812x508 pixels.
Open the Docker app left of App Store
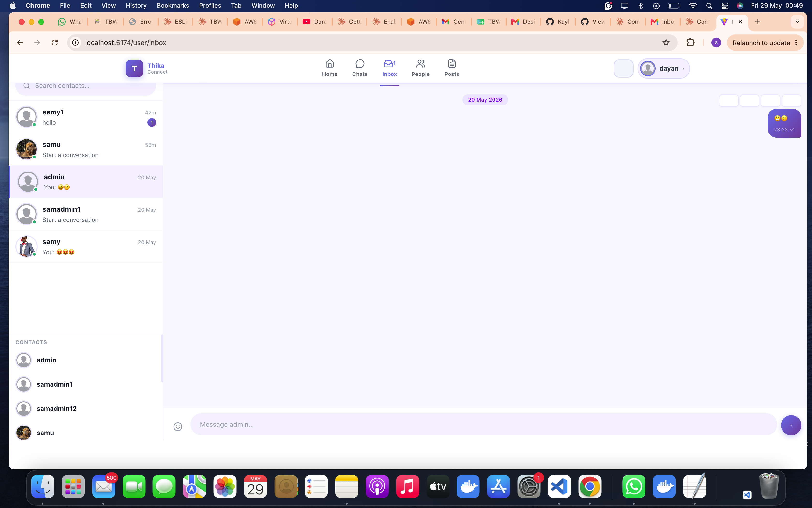pos(468,486)
